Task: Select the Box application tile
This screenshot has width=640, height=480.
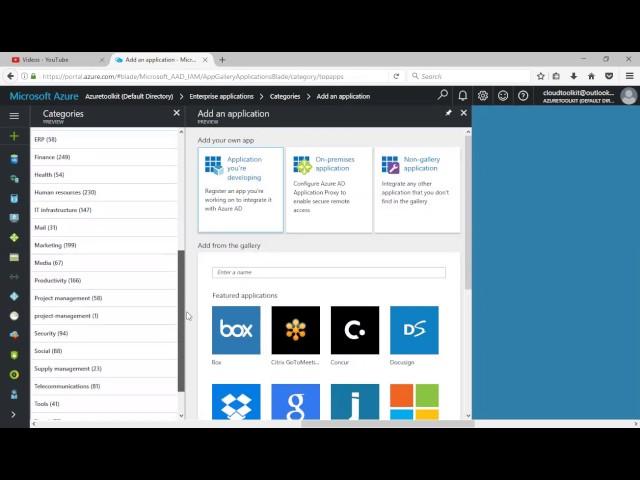Action: pos(236,330)
